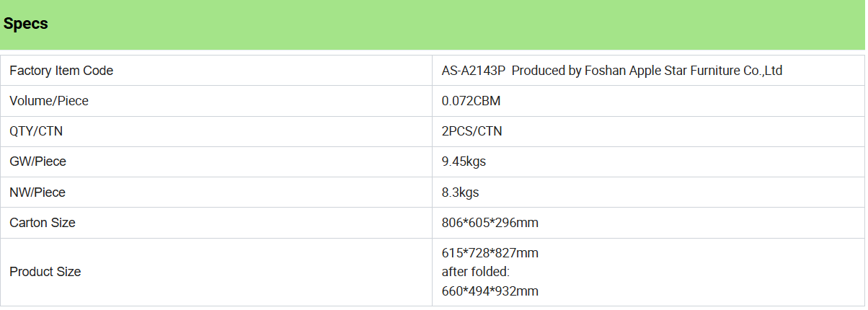
Task: Click the Specs section heading
Action: point(26,24)
